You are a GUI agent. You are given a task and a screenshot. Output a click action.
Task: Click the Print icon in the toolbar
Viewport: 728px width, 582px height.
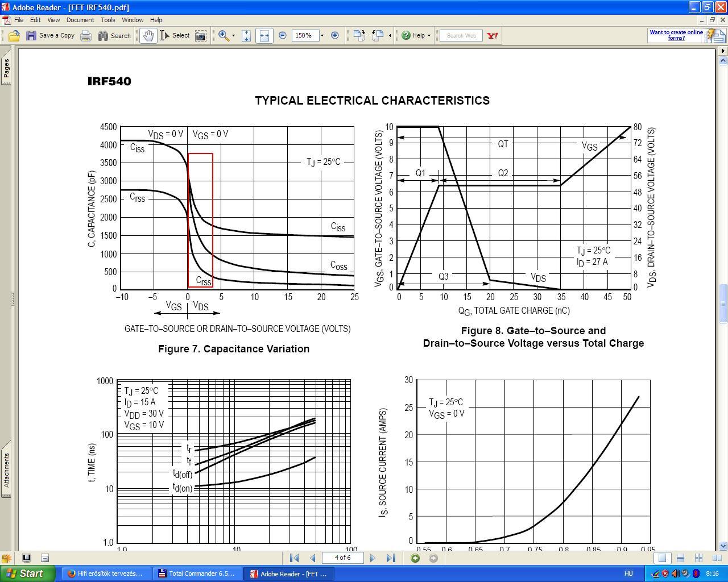click(x=85, y=35)
